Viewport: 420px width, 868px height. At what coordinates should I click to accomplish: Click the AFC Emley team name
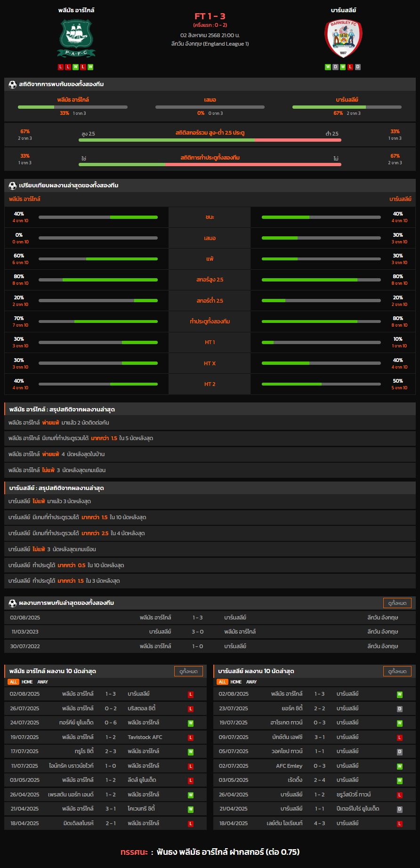289,766
